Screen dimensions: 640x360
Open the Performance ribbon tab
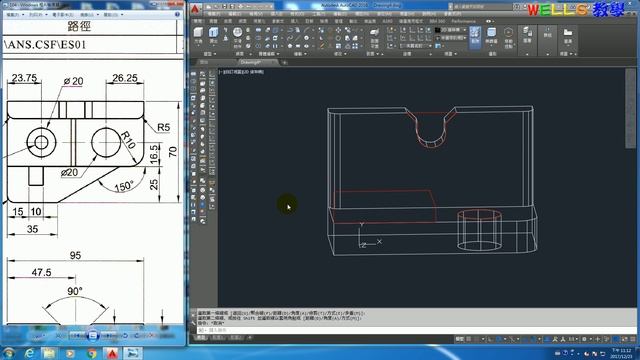[463, 21]
